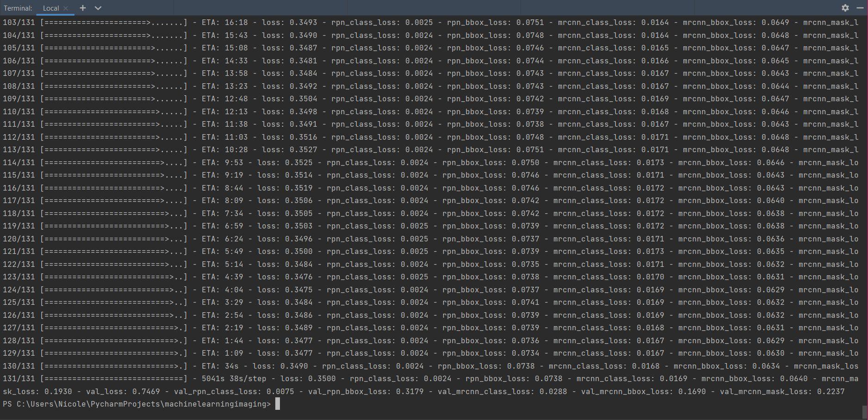Click the 'loss: 0.3504' value

[x=290, y=99]
